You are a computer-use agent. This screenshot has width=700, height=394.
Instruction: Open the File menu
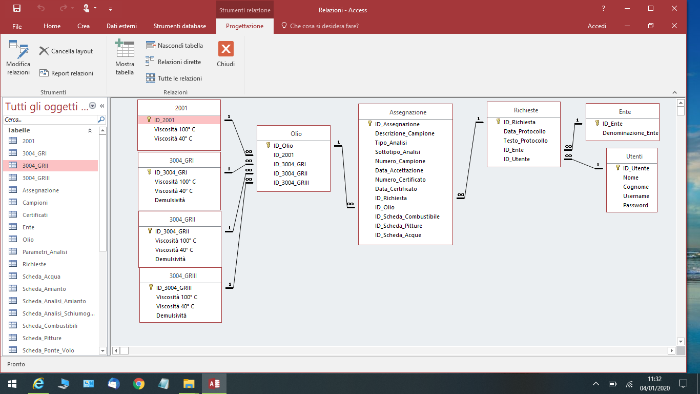coord(17,26)
